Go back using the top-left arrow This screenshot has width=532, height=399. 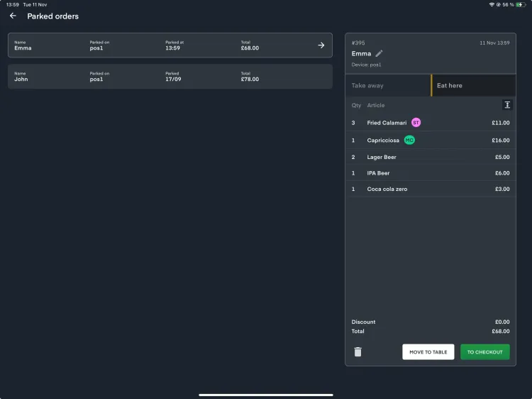coord(13,16)
